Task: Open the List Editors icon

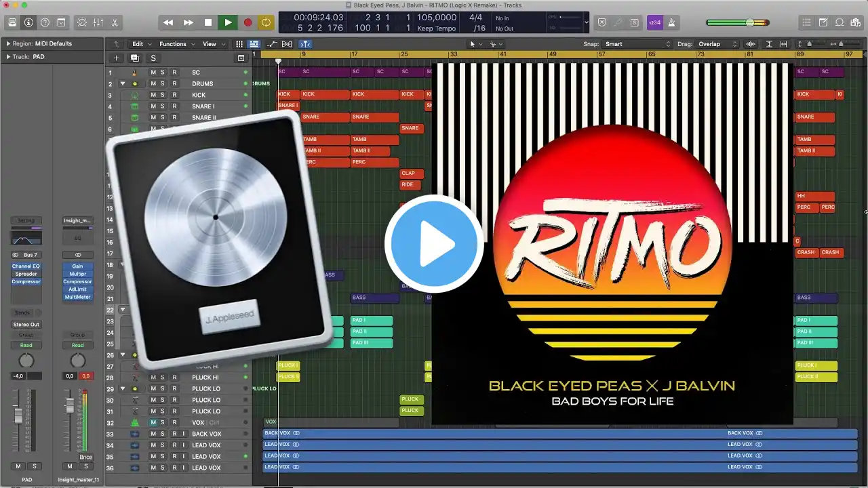Action: click(x=806, y=22)
